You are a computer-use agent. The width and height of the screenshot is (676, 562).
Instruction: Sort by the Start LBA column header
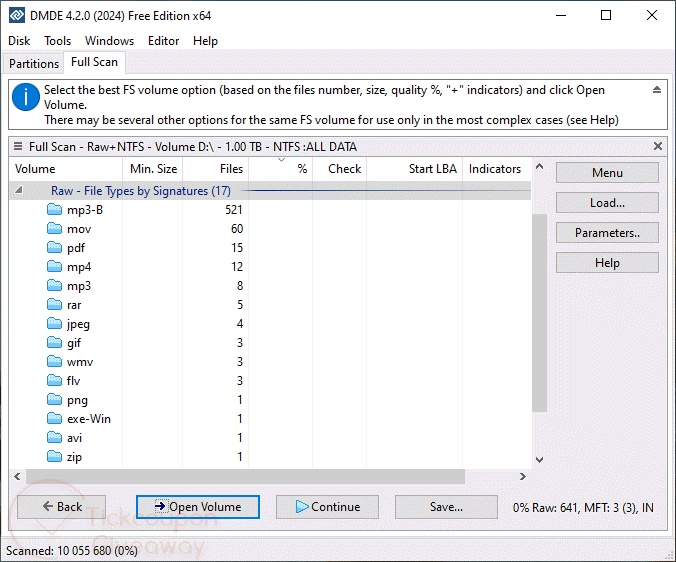(415, 169)
